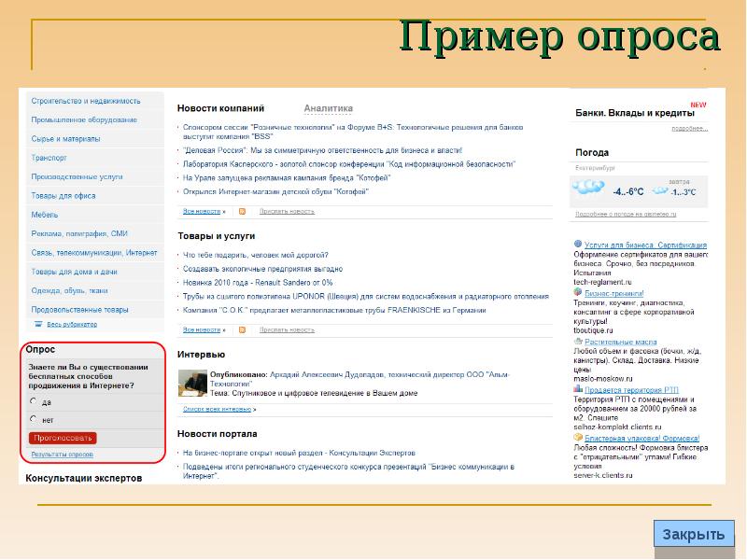Image resolution: width=747 pixels, height=560 pixels.
Task: Click RSS icon under Новости компаний
Action: tap(242, 212)
